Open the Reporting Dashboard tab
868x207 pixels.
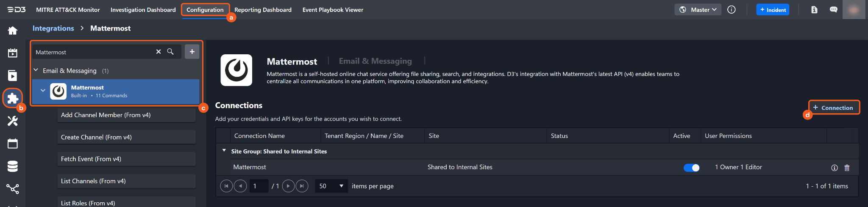click(263, 10)
